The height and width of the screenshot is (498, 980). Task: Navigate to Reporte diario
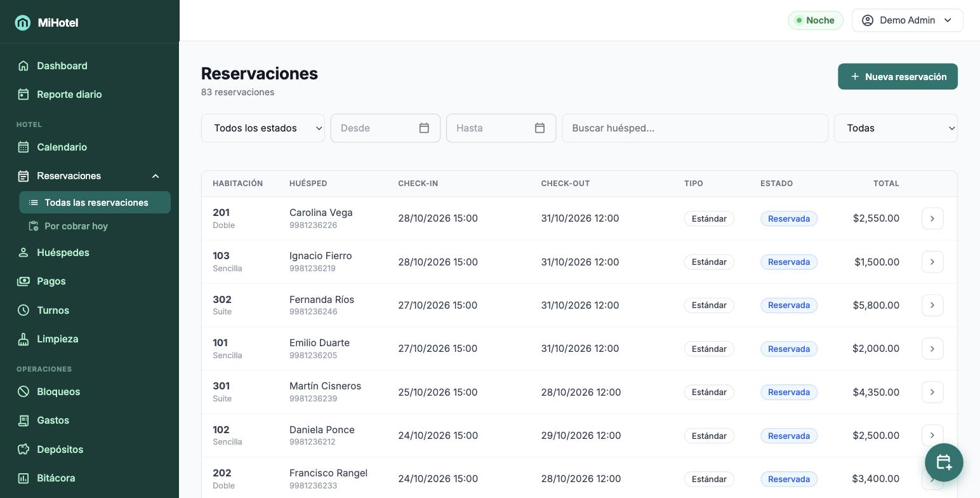tap(69, 95)
